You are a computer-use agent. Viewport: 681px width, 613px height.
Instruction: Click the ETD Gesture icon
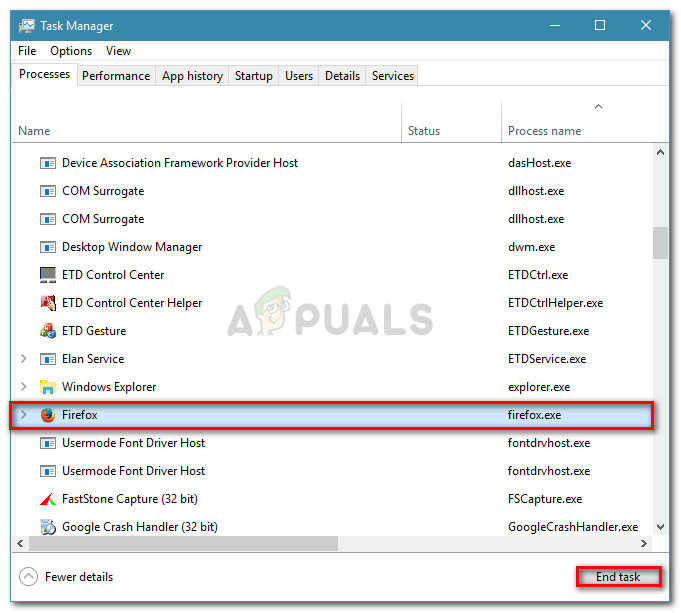coord(48,331)
